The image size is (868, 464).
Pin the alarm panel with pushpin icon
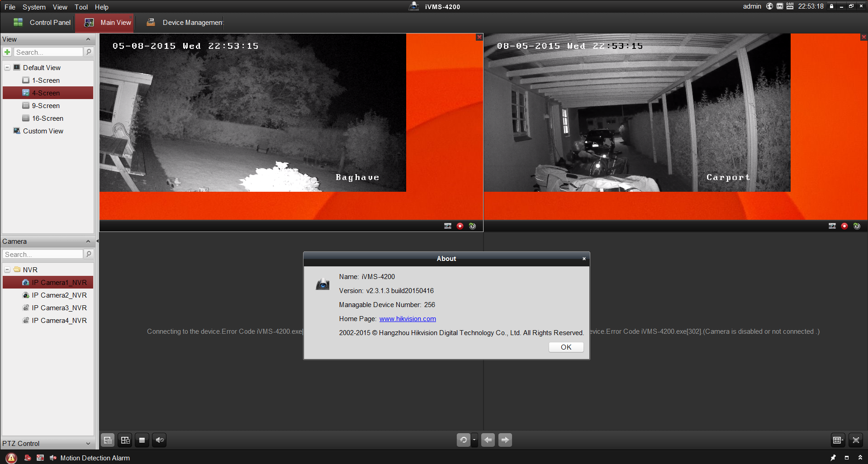point(833,458)
